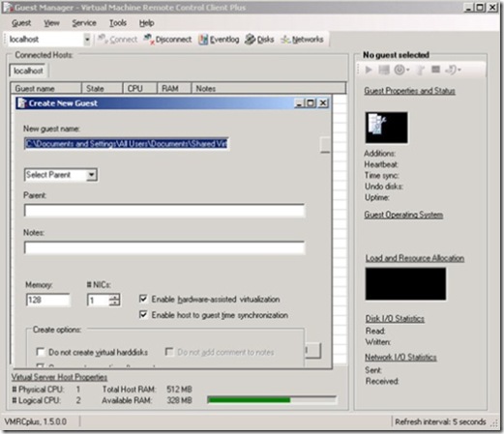
Task: Toggle Enable hardware-assisted virtualization checkbox
Action: tap(143, 299)
